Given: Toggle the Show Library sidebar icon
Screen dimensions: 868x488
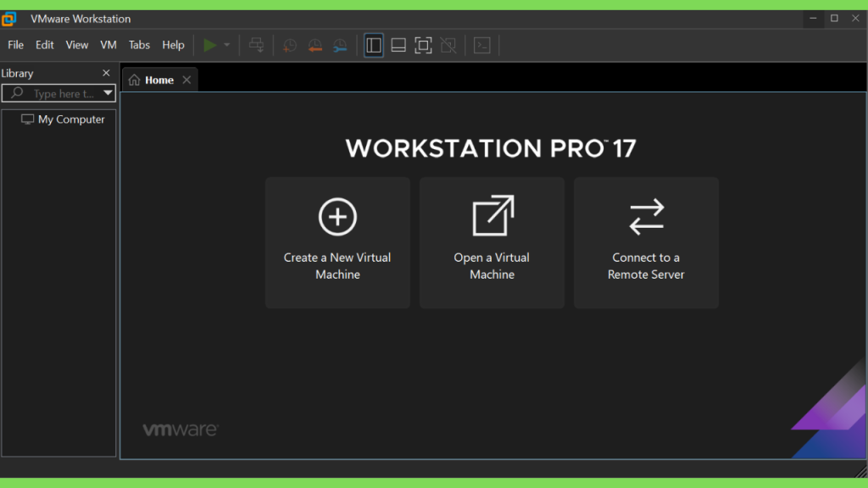Looking at the screenshot, I should click(x=374, y=46).
